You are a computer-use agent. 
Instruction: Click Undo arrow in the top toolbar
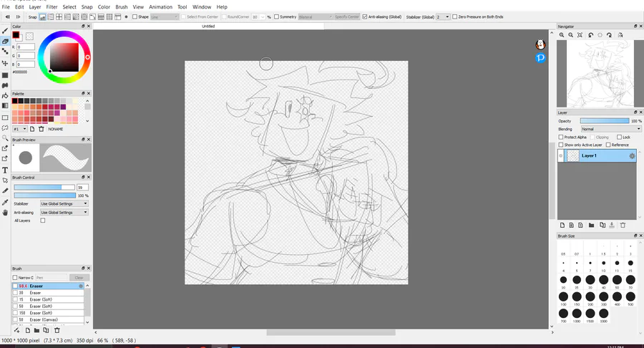[7, 17]
